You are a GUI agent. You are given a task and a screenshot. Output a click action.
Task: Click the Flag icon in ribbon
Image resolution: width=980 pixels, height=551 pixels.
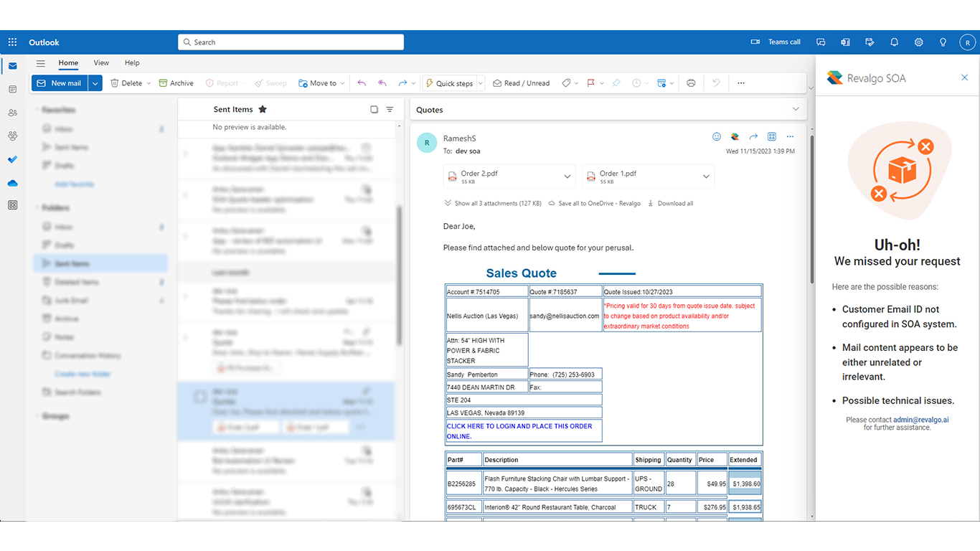pos(590,83)
